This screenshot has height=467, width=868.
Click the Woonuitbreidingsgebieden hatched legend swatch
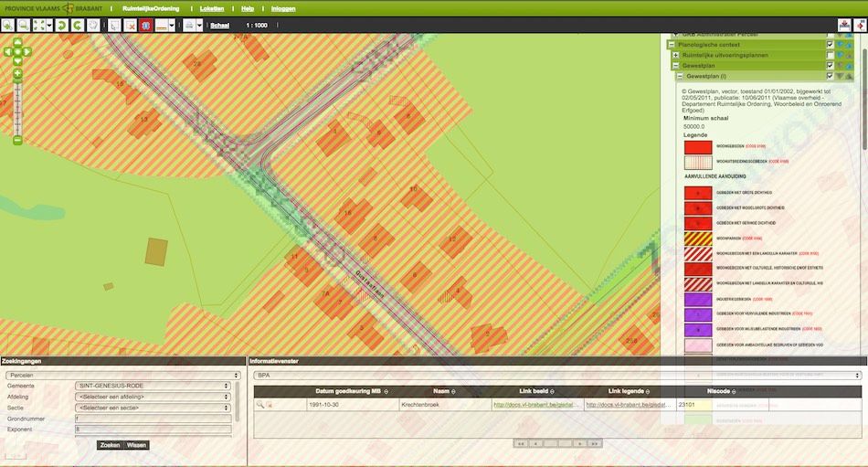[698, 163]
